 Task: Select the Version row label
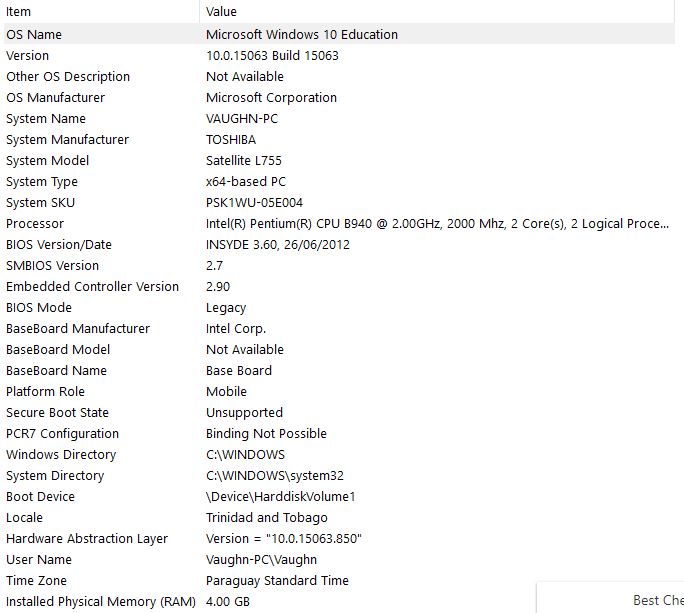point(27,55)
